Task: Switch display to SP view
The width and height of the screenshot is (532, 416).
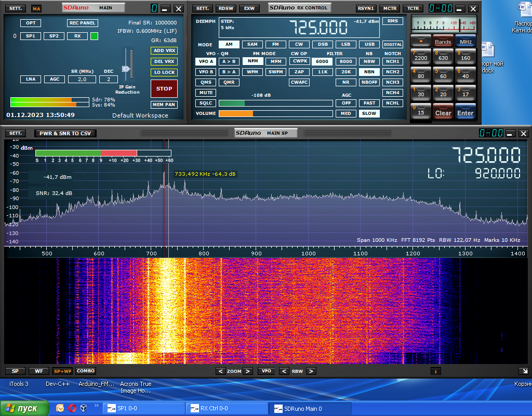Action: [x=15, y=371]
